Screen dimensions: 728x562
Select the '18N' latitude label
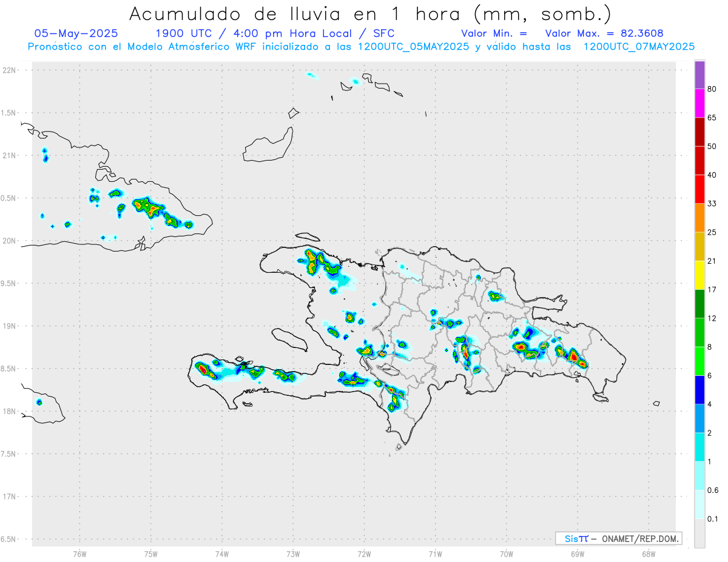(10, 411)
